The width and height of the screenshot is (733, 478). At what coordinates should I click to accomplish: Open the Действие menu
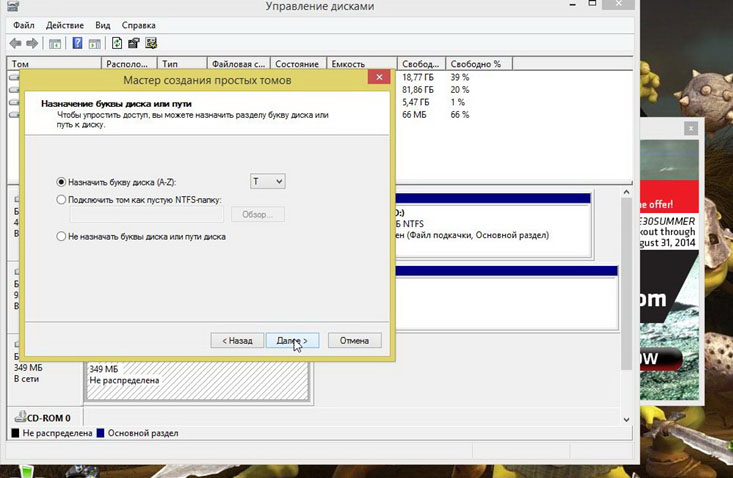(x=65, y=25)
